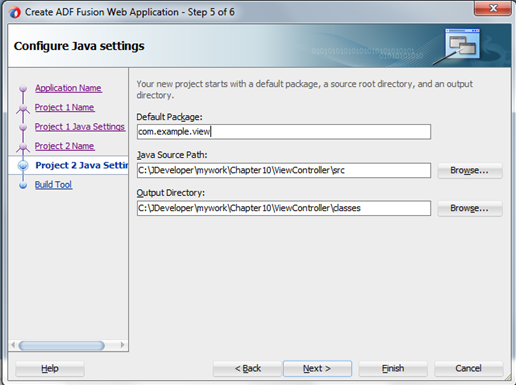Browse for the Java Source Path
The image size is (516, 385).
pos(470,170)
